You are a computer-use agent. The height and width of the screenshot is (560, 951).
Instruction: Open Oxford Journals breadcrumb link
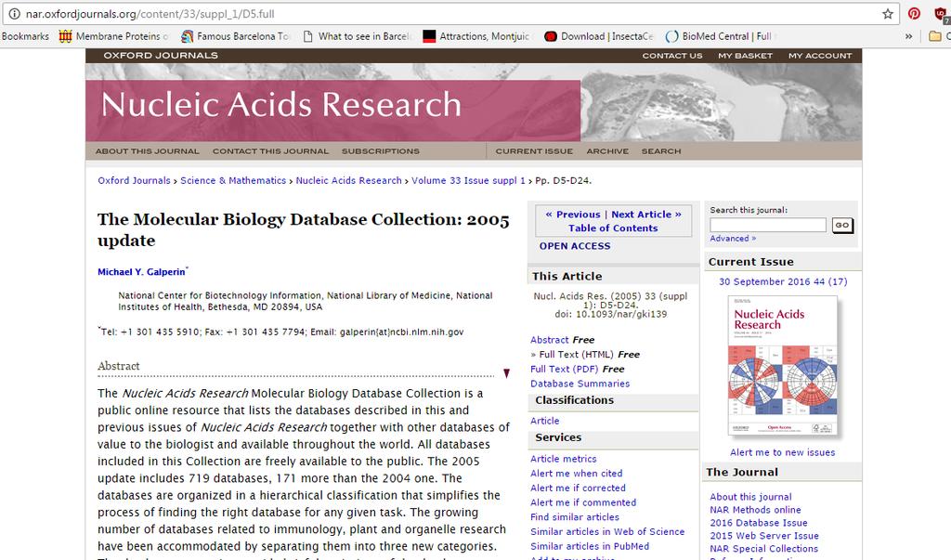point(134,181)
